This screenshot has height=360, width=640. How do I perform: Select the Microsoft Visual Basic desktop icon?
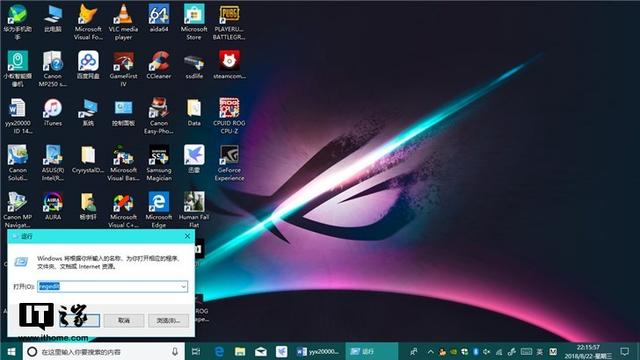123,163
